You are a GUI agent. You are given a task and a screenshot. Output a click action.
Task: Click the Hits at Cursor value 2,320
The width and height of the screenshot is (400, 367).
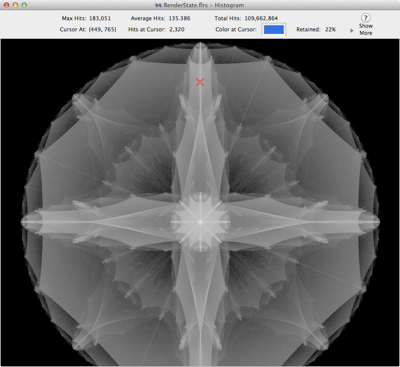(177, 29)
